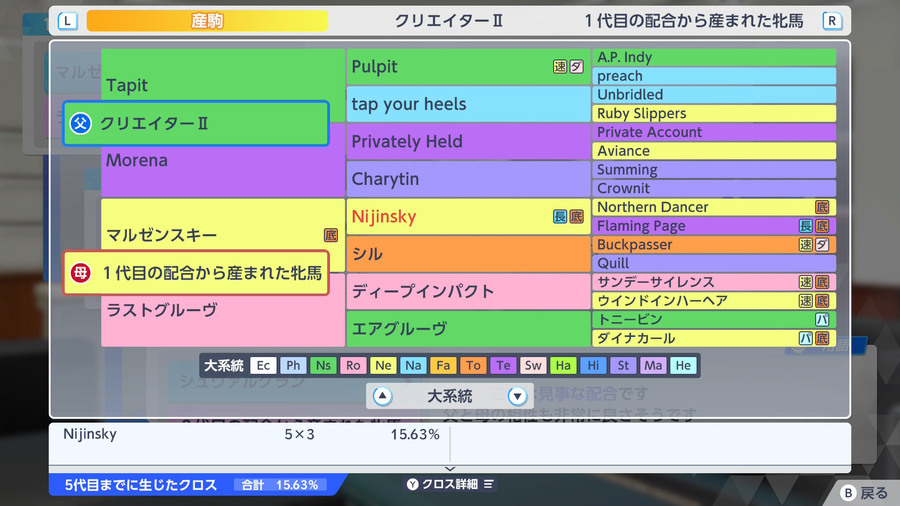Select the Fa lineage swatch

tap(443, 365)
